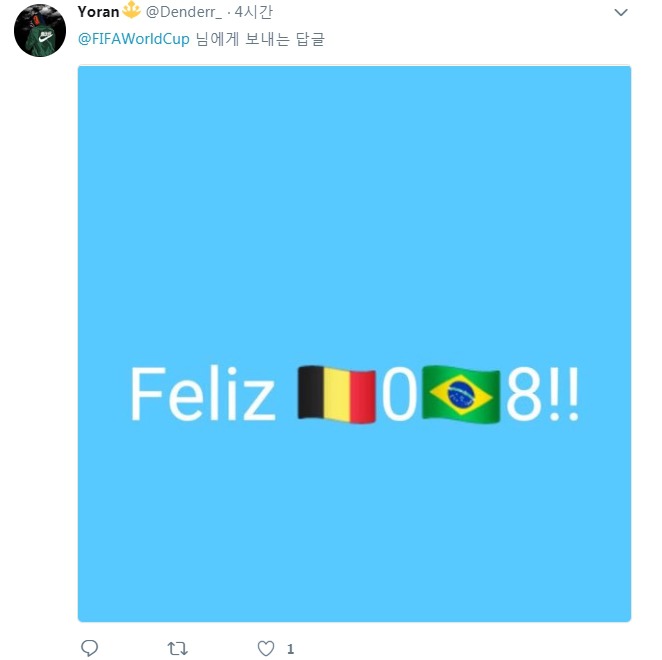Open the tweet via the 4시간 timestamp

pyautogui.click(x=254, y=12)
